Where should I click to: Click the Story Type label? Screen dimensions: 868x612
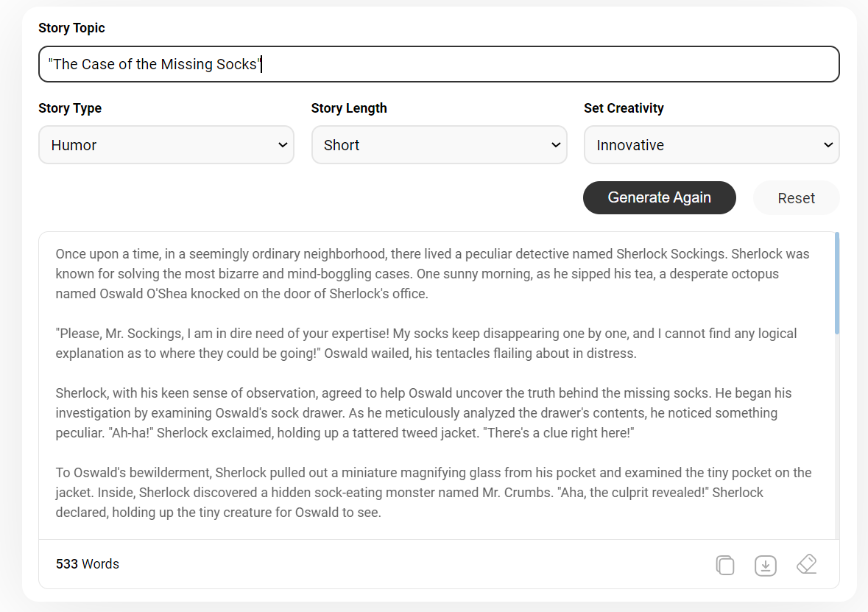click(x=70, y=108)
